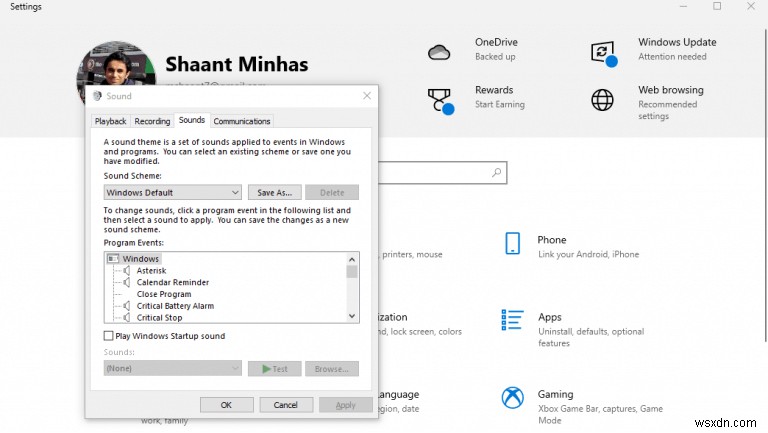Image resolution: width=768 pixels, height=433 pixels.
Task: Click the speaker icon beside Asterisk
Action: pos(126,270)
